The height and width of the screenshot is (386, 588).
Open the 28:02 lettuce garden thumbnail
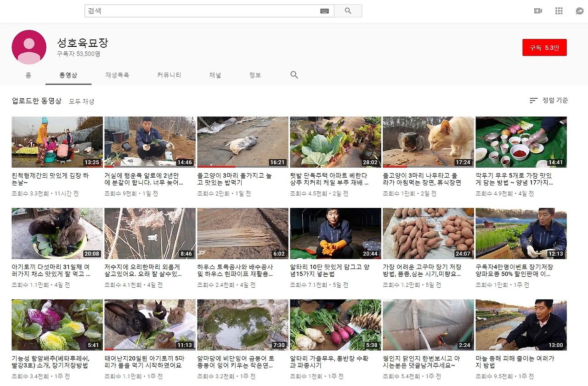pyautogui.click(x=336, y=142)
